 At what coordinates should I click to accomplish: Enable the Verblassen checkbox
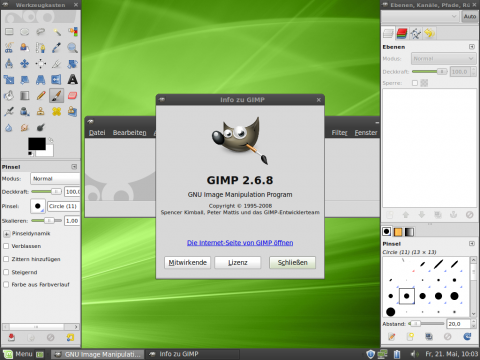[x=6, y=246]
